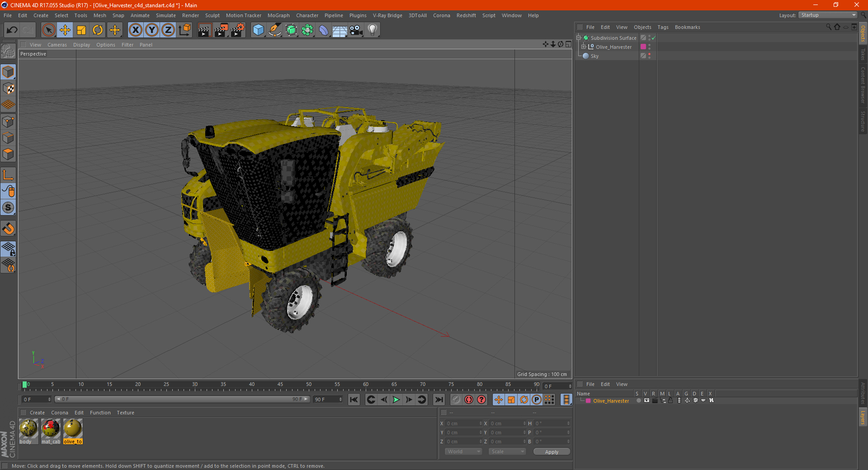The image size is (868, 470).
Task: Activate the Move tool in top toolbar
Action: [65, 30]
